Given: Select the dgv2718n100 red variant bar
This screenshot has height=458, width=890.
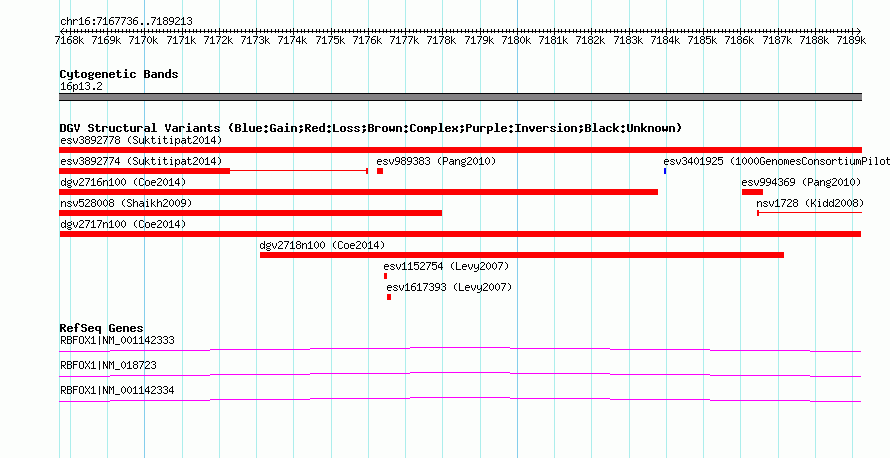Looking at the screenshot, I should pos(522,255).
